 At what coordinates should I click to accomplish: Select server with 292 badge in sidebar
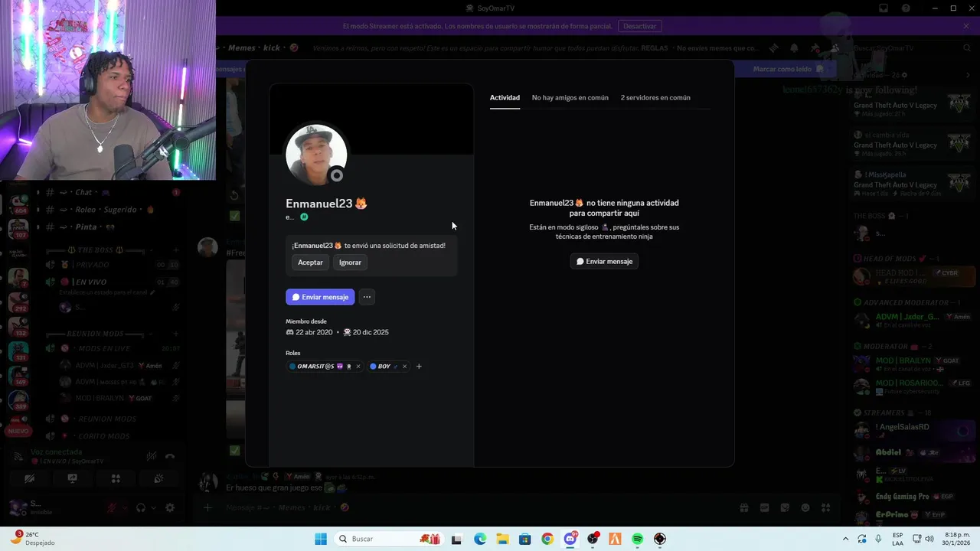coord(18,302)
